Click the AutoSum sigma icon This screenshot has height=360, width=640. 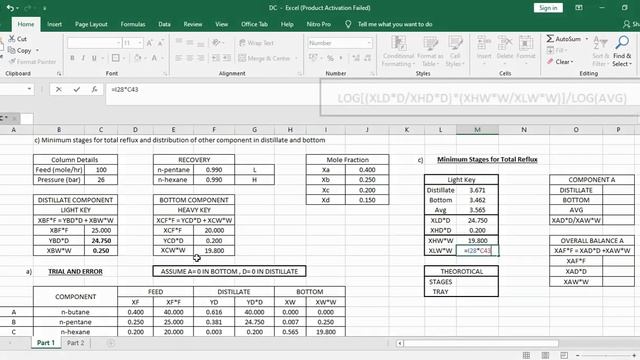point(550,39)
